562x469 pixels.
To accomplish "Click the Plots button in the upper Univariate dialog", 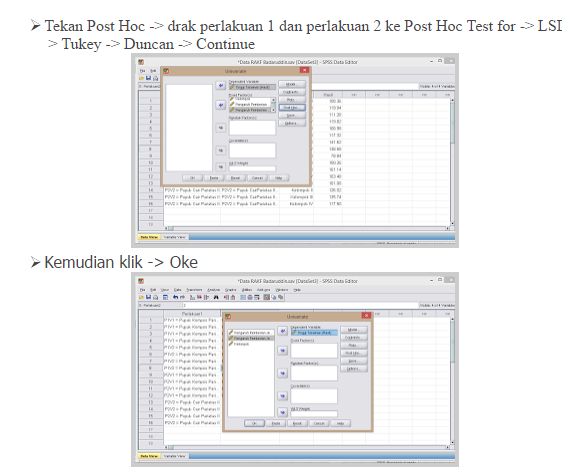I will pos(292,100).
